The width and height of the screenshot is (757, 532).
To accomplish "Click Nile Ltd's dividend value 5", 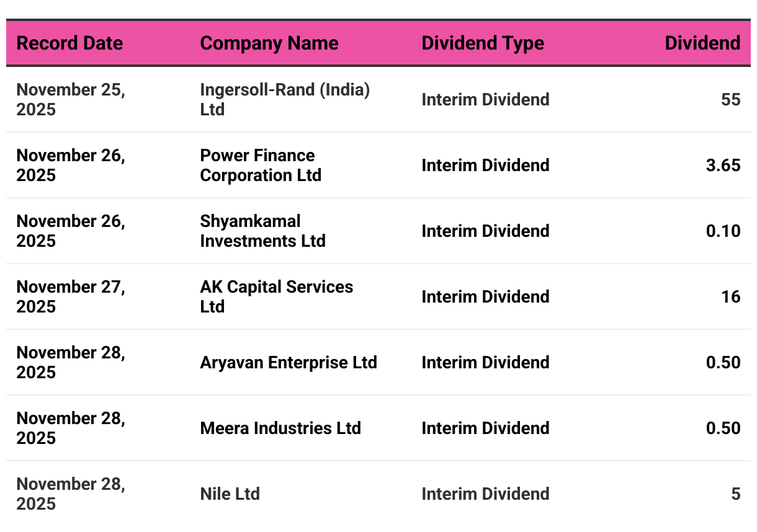I will [735, 494].
